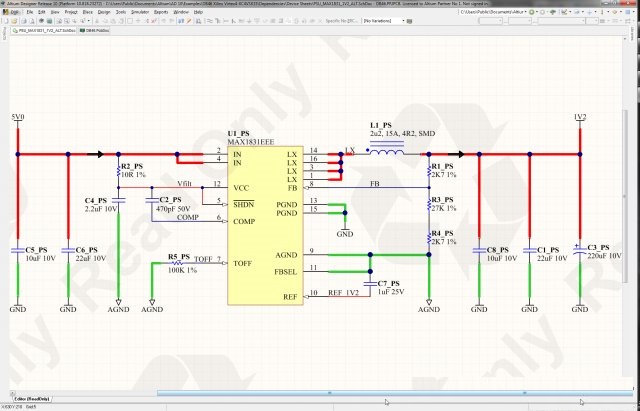Click the 1V2 power port

[x=580, y=120]
